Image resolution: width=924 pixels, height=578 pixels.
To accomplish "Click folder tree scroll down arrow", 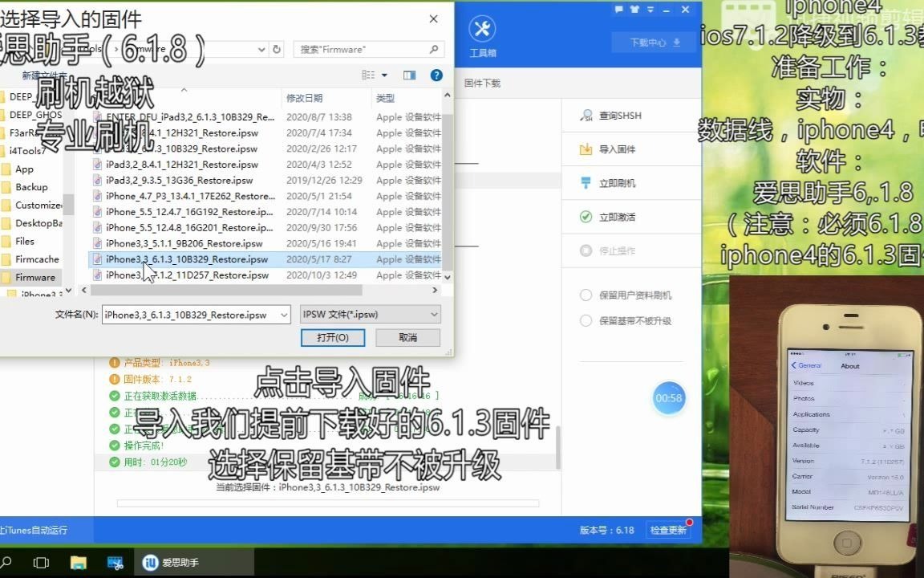I will click(x=68, y=290).
